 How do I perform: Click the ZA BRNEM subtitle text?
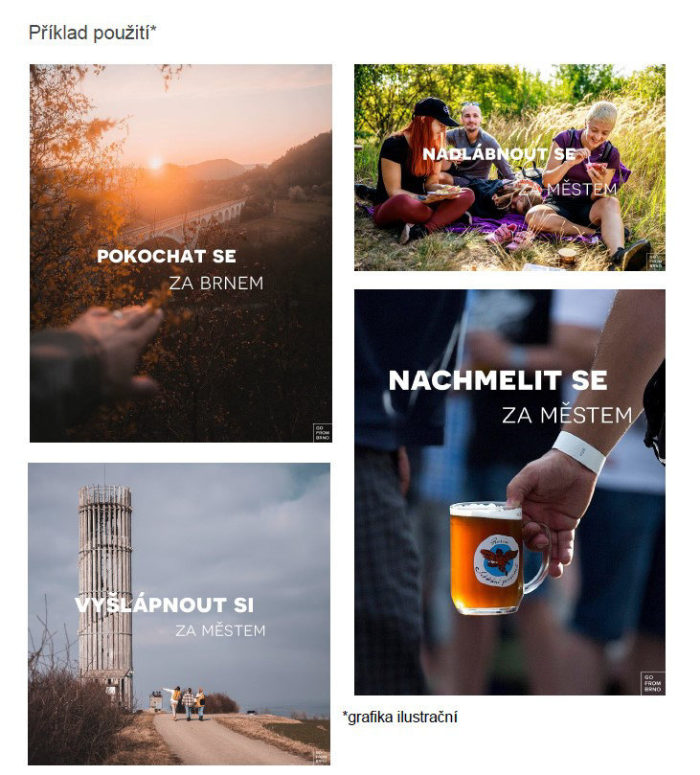click(x=216, y=284)
